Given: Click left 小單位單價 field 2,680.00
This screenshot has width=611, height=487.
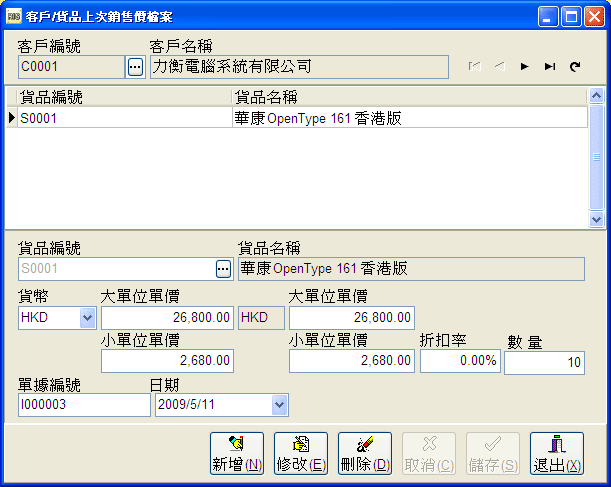Looking at the screenshot, I should (168, 361).
